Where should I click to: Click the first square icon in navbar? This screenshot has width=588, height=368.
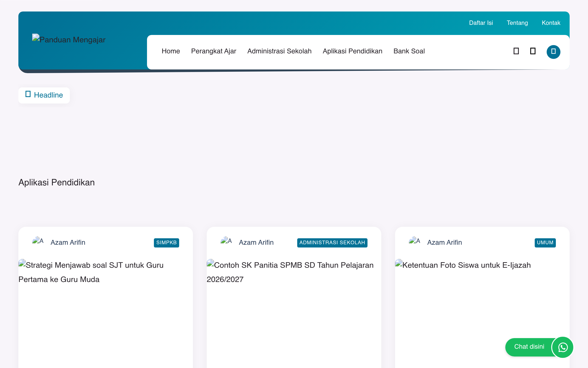click(516, 51)
